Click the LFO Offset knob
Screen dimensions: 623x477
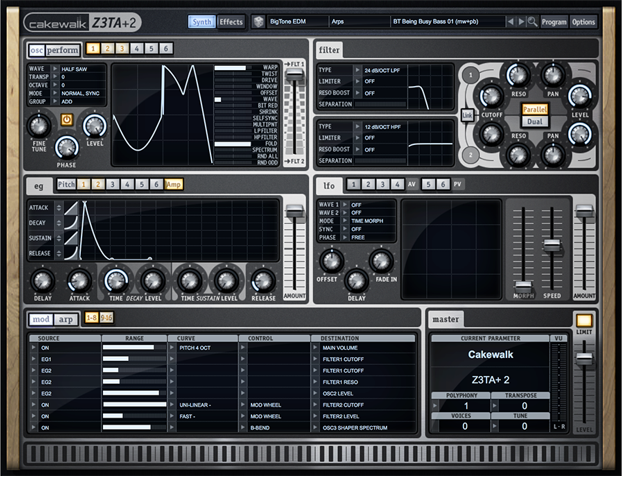pos(331,261)
